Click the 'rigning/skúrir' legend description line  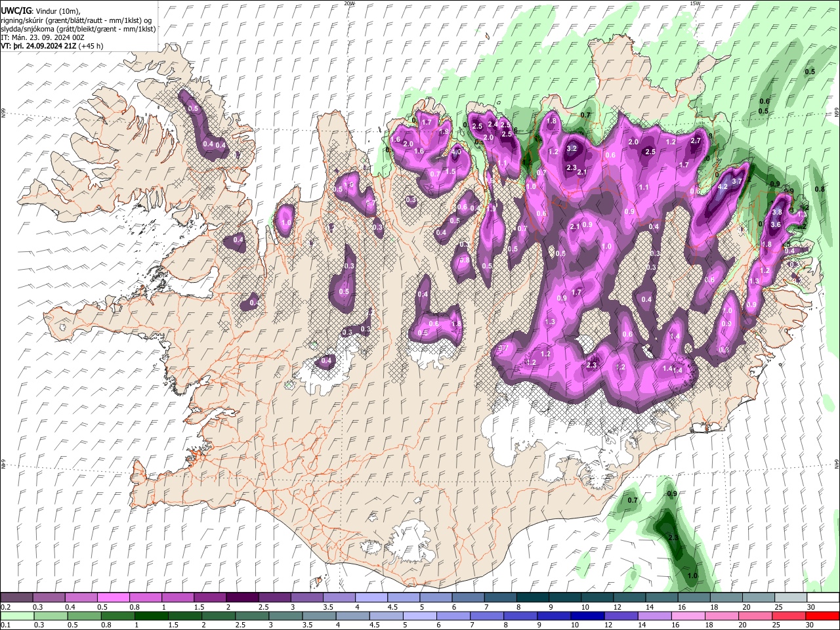pyautogui.click(x=76, y=20)
